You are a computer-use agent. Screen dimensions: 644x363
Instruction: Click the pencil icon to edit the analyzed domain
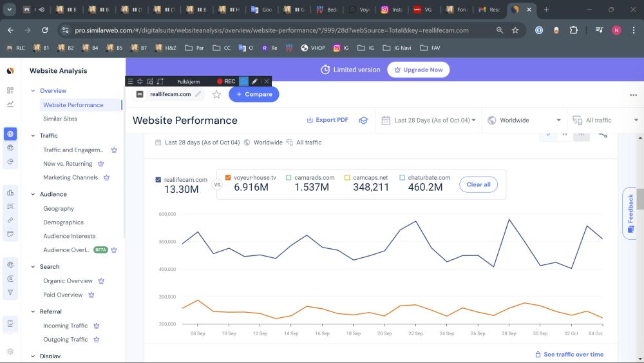coord(198,94)
